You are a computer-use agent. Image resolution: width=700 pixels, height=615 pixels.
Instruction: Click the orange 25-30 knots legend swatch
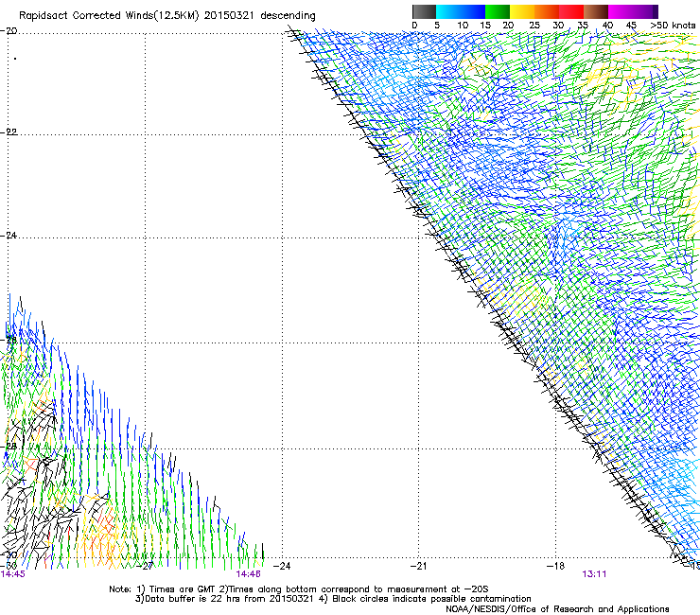[547, 11]
